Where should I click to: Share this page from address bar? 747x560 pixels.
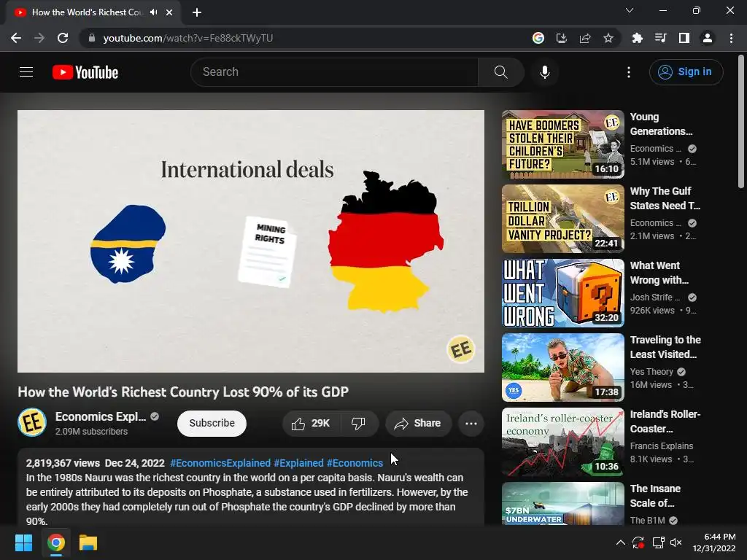[x=584, y=38]
